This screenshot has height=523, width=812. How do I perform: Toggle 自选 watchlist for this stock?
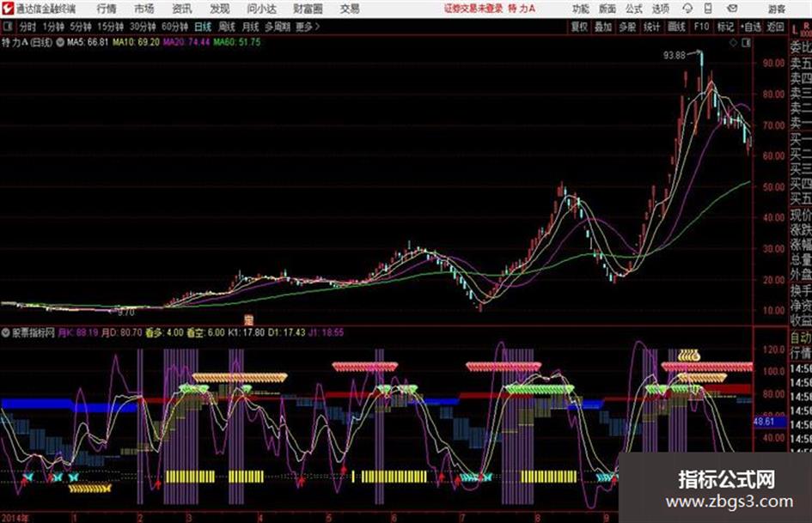(751, 27)
